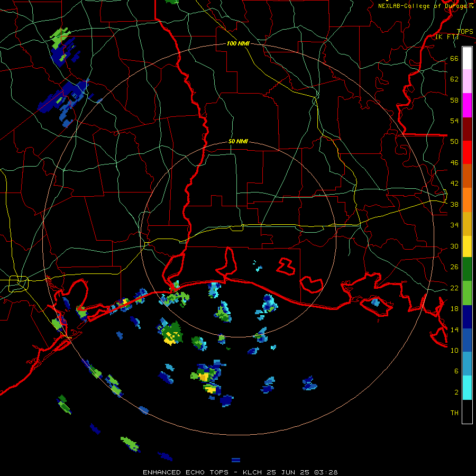The width and height of the screenshot is (476, 476).
Task: Click the 14 legend value
Action: point(454,329)
